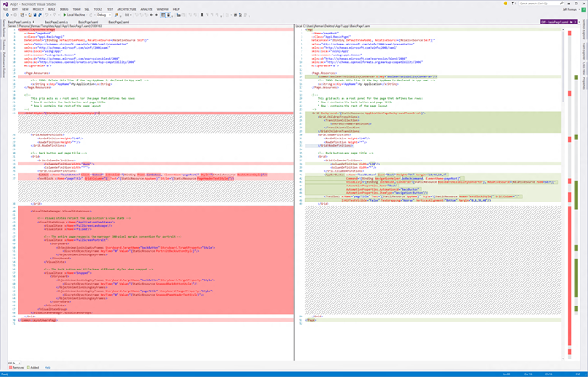
Task: Open the zoom percentage dropdown
Action: (x=15, y=363)
